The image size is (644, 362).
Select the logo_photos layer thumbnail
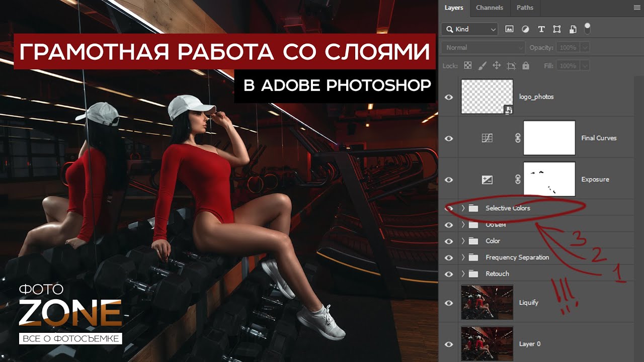487,97
